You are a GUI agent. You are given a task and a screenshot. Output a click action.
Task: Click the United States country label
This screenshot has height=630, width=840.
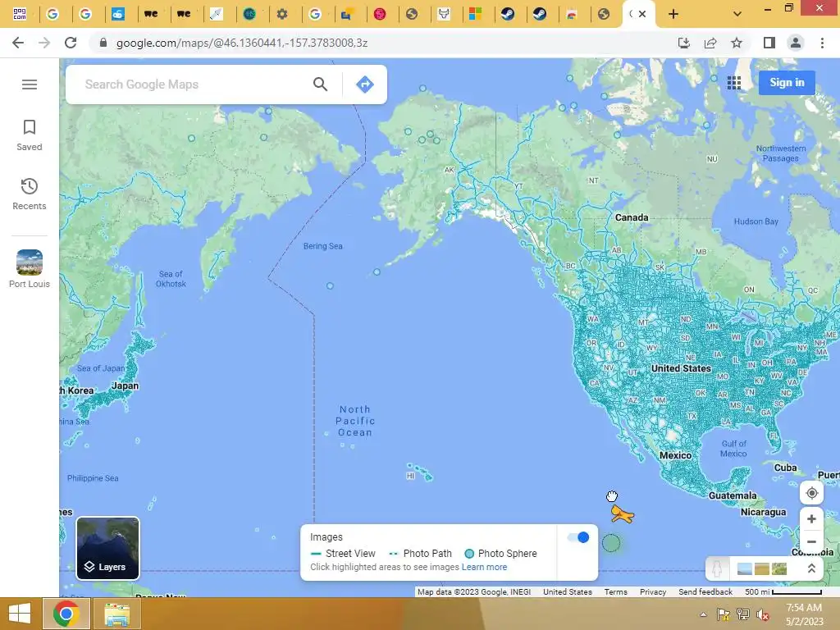point(681,368)
